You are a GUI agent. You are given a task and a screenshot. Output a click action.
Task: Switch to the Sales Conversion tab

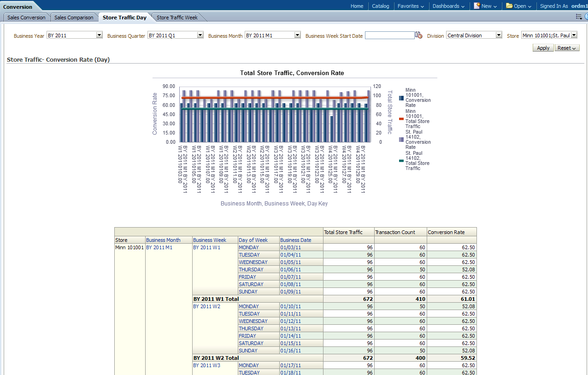[26, 18]
